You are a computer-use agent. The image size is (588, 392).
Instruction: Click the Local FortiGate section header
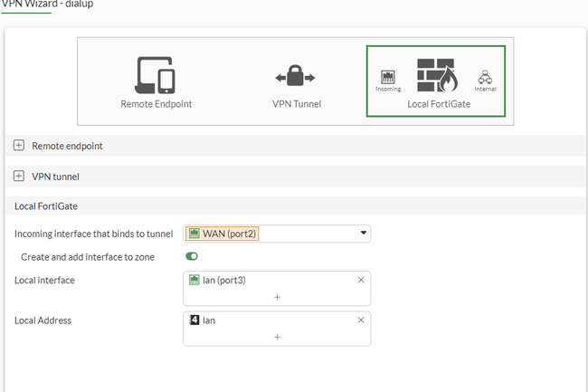coord(46,206)
